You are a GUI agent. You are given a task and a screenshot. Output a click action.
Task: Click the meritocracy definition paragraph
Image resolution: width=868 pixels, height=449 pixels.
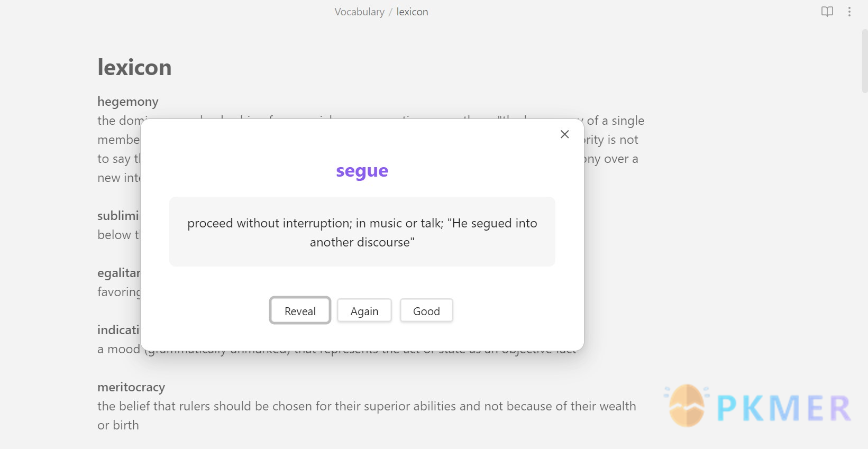(366, 406)
